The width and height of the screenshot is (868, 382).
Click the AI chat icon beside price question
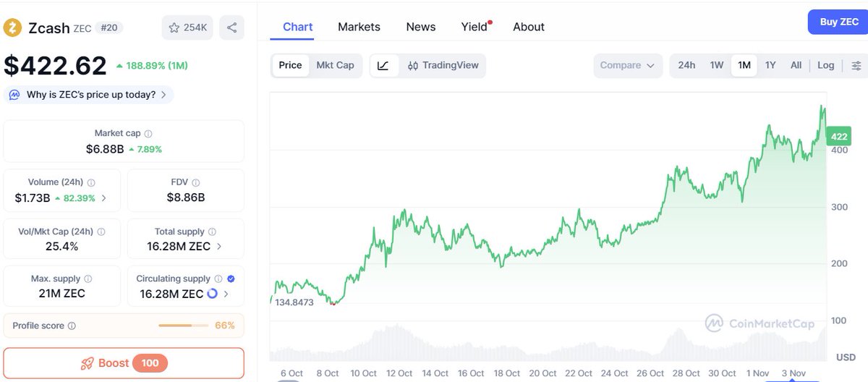15,95
